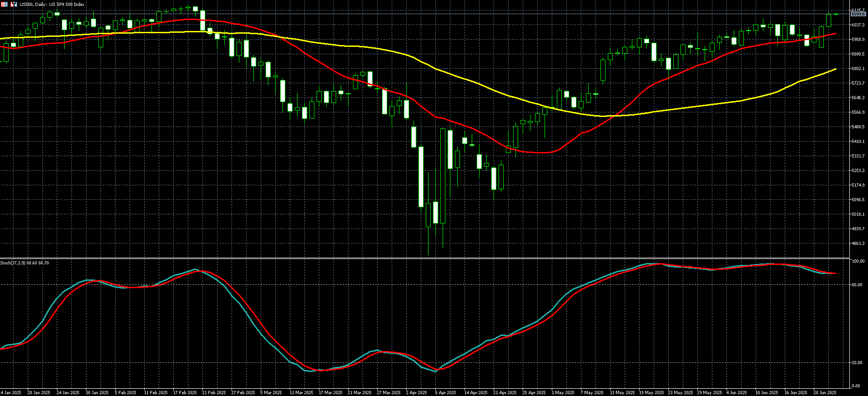Click the '20 Jan 2025' date label
868x396 pixels.
[39, 392]
